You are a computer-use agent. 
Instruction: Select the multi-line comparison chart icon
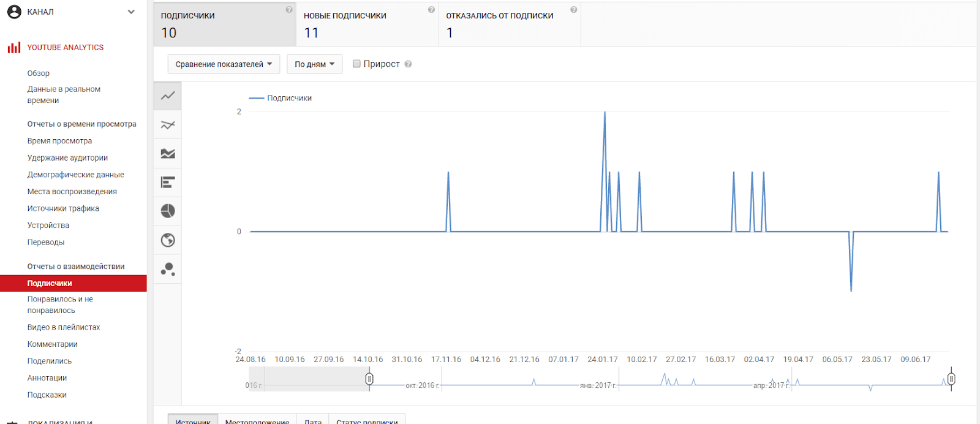[168, 125]
